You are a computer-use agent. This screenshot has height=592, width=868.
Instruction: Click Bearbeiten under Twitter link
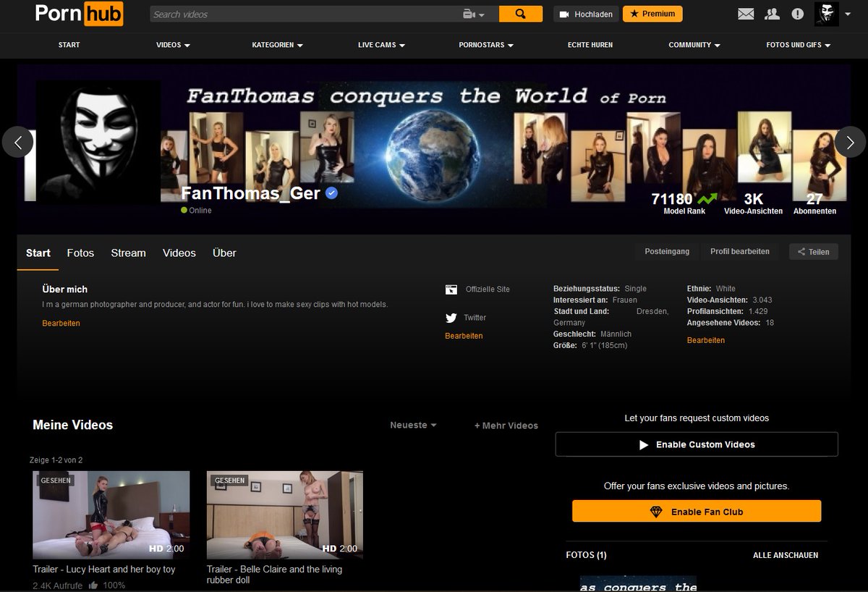(464, 336)
